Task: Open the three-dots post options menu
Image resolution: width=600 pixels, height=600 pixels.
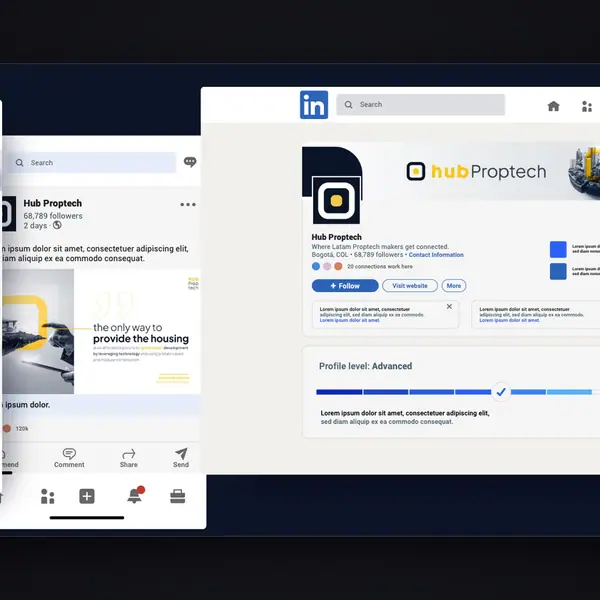Action: pos(188,204)
